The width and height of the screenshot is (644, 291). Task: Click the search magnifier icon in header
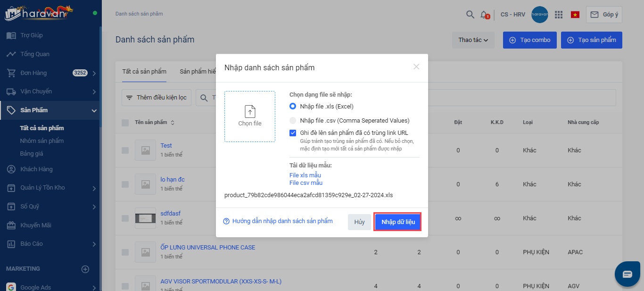[470, 15]
